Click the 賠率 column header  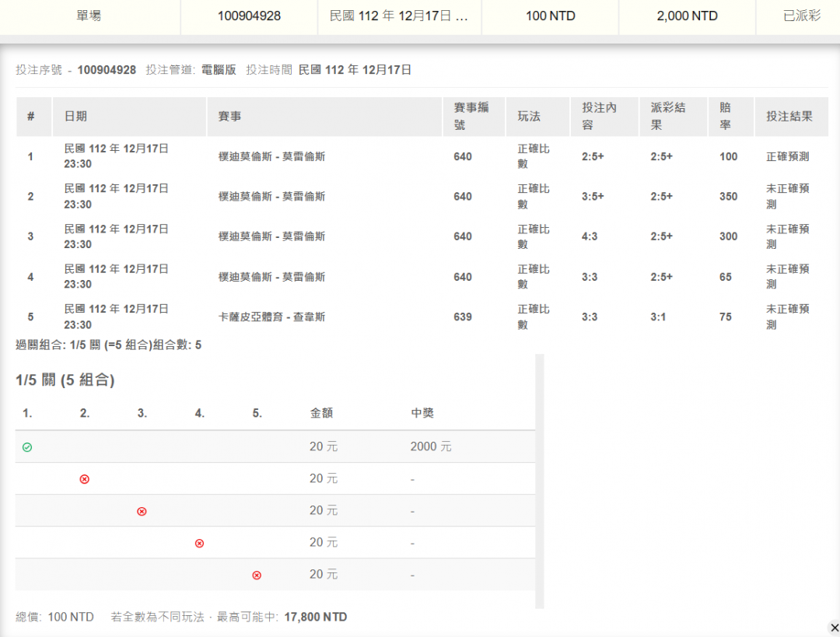[725, 116]
